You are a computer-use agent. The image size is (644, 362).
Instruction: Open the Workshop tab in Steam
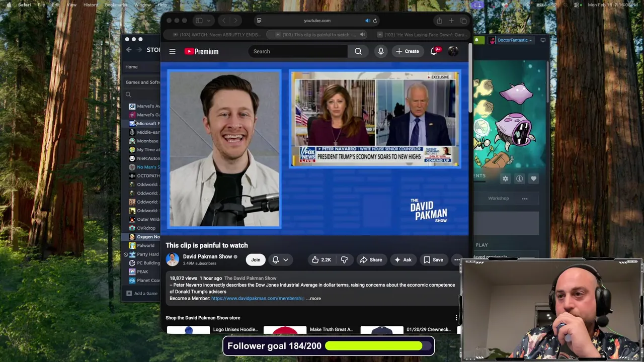(499, 198)
